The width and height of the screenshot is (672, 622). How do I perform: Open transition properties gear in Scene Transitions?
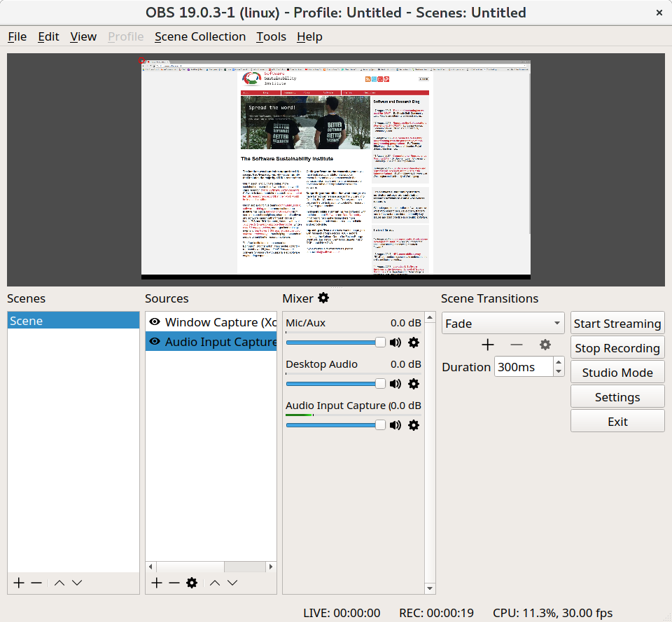pos(545,344)
